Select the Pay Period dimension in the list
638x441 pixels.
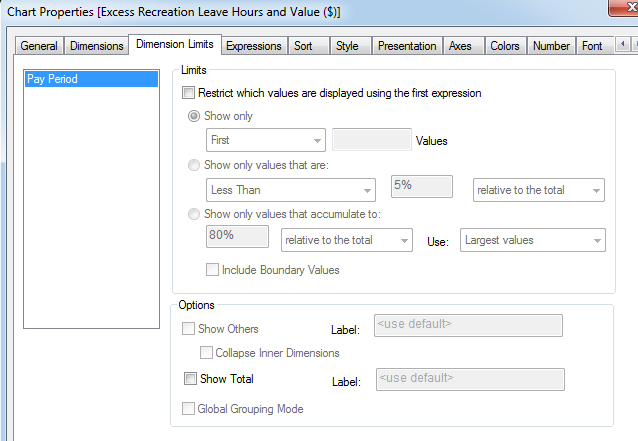click(91, 79)
